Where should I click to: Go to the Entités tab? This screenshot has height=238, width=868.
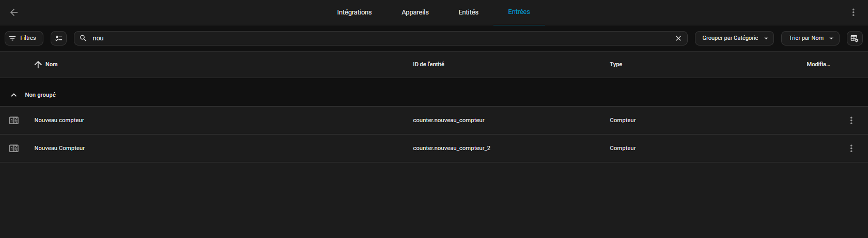468,12
